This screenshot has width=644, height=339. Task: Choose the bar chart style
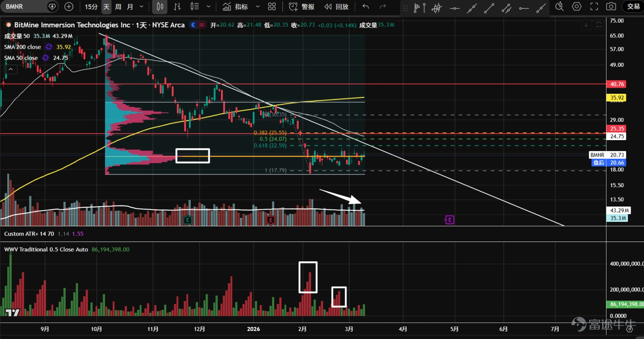click(x=177, y=6)
